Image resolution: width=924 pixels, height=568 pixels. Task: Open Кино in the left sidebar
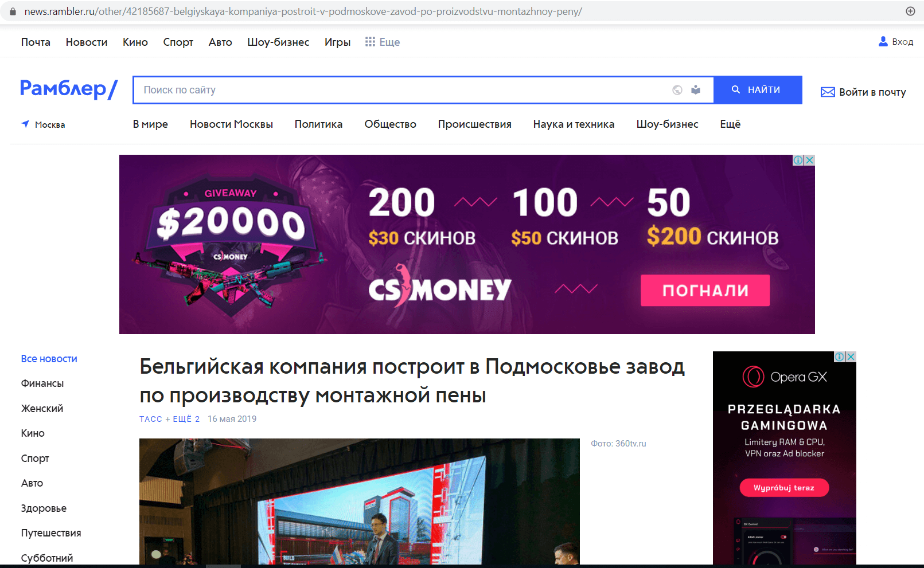[33, 433]
